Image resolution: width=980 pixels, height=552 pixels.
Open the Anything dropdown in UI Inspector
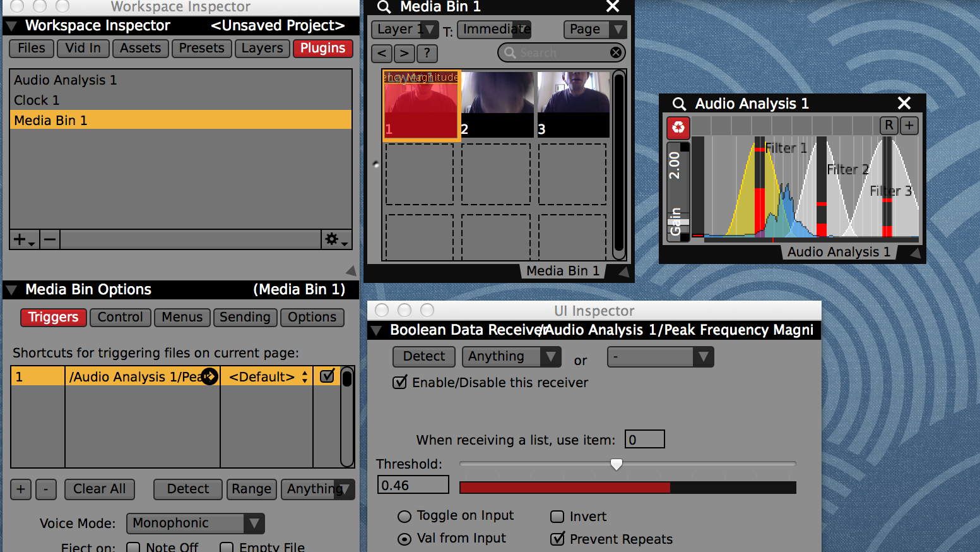click(x=511, y=356)
